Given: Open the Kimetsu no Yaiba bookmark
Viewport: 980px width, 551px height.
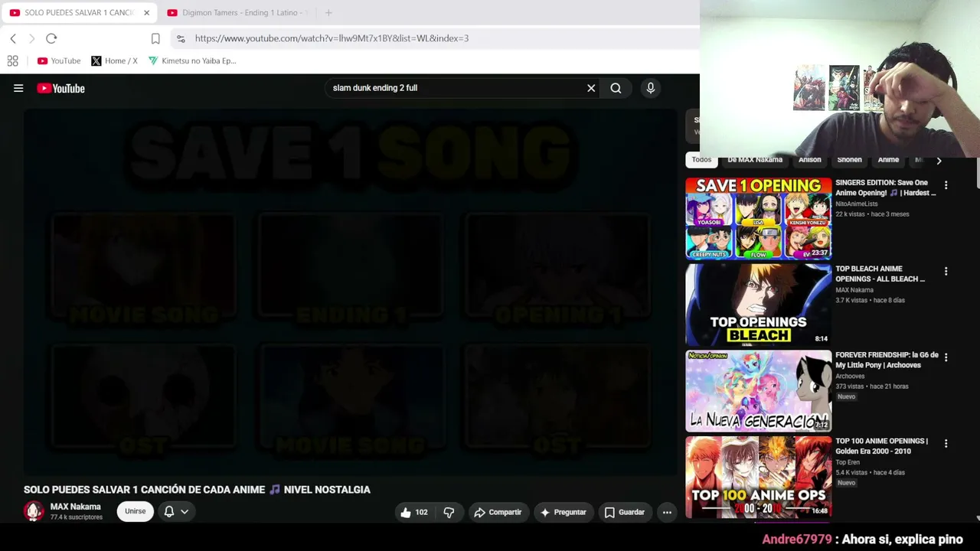Looking at the screenshot, I should [x=192, y=60].
